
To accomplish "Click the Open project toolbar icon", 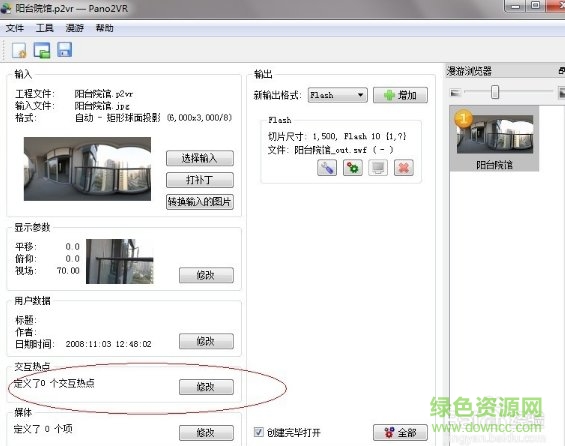I will (42, 50).
